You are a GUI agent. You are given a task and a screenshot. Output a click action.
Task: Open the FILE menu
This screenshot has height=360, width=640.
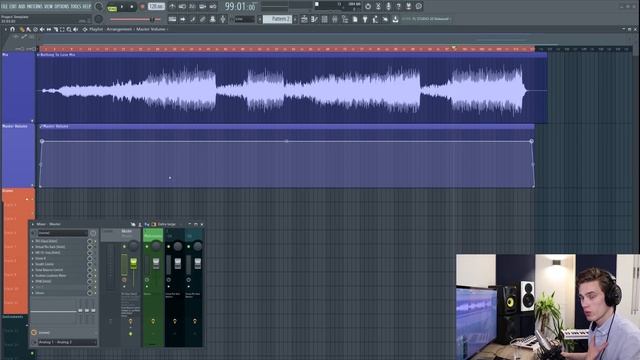4,7
